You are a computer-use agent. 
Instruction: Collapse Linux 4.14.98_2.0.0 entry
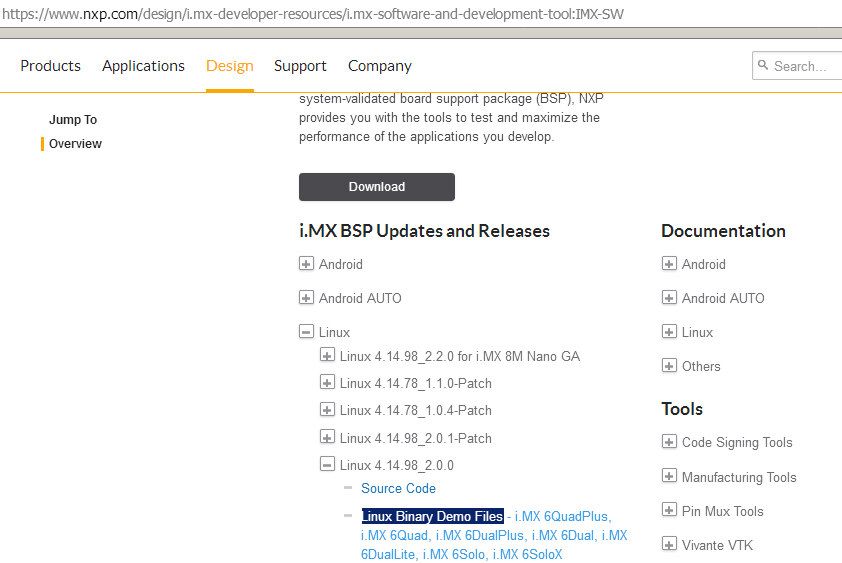(327, 465)
